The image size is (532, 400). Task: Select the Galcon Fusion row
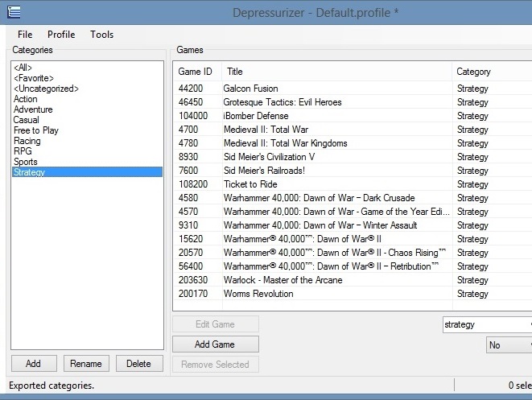tap(353, 89)
